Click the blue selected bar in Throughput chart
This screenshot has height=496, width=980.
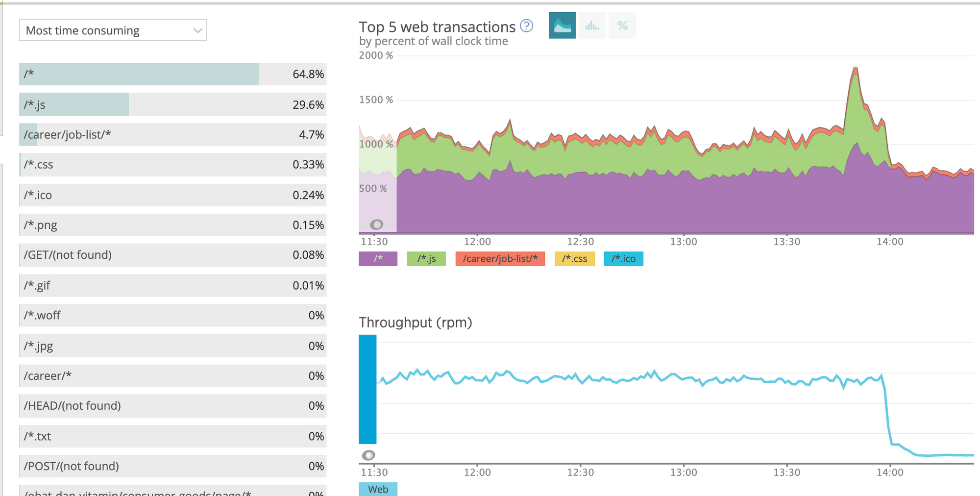coord(367,389)
